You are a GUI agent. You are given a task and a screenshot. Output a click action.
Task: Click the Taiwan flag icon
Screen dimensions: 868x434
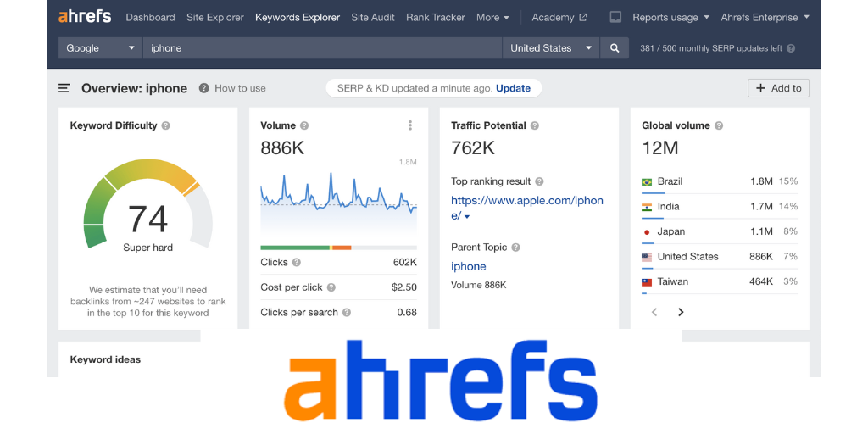tap(647, 281)
